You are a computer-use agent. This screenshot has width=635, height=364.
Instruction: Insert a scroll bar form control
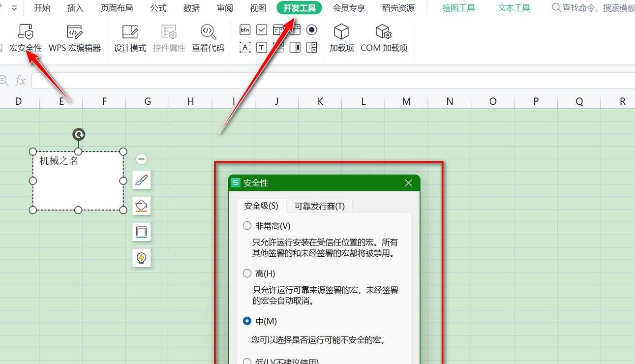tap(295, 47)
